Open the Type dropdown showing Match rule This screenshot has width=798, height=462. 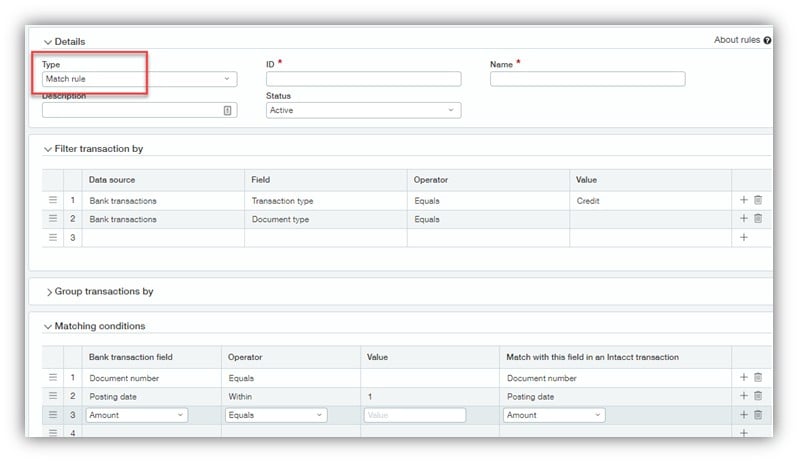tap(139, 79)
